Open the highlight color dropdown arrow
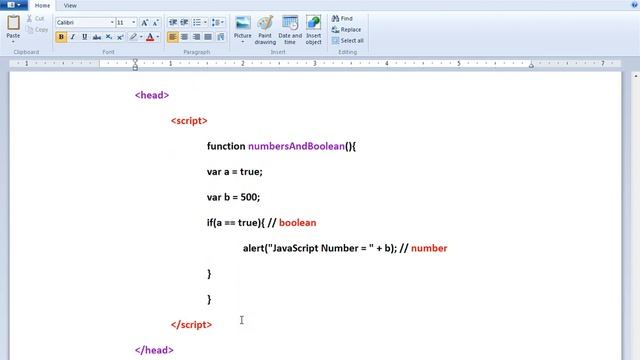 point(141,37)
